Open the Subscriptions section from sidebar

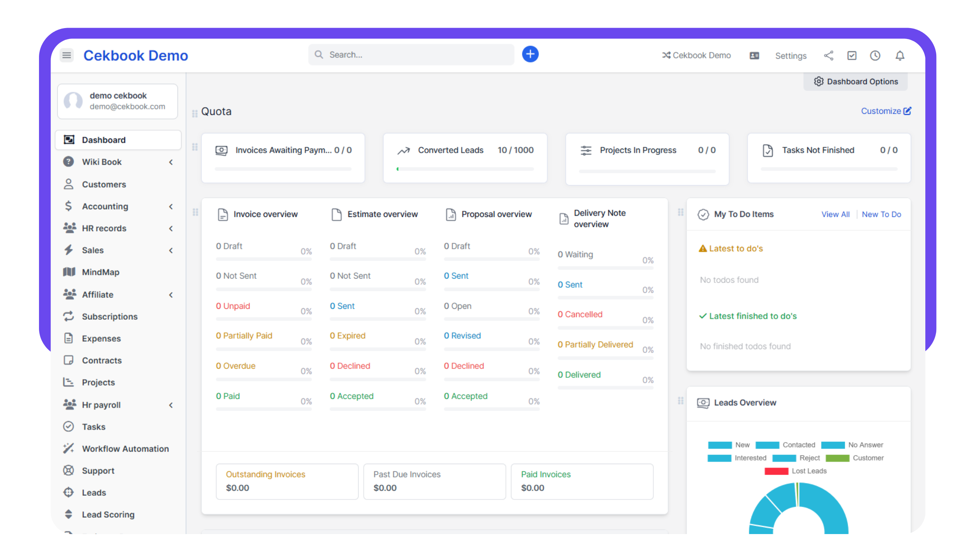110,316
